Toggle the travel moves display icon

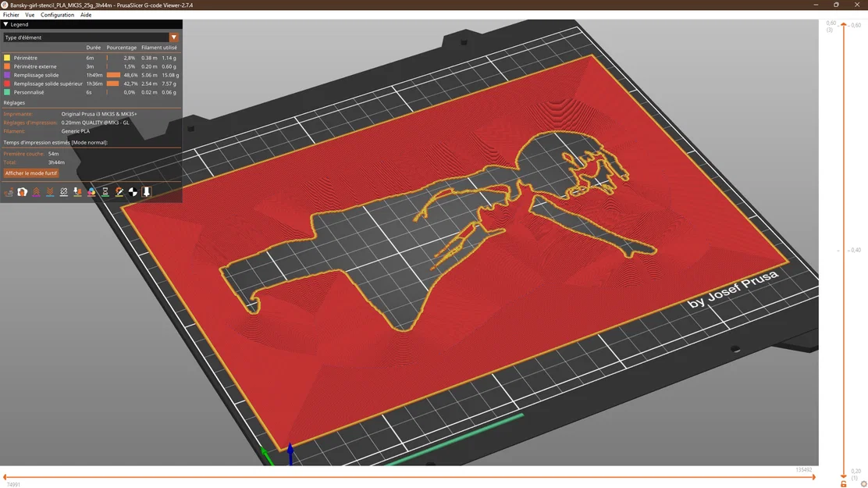pos(9,191)
